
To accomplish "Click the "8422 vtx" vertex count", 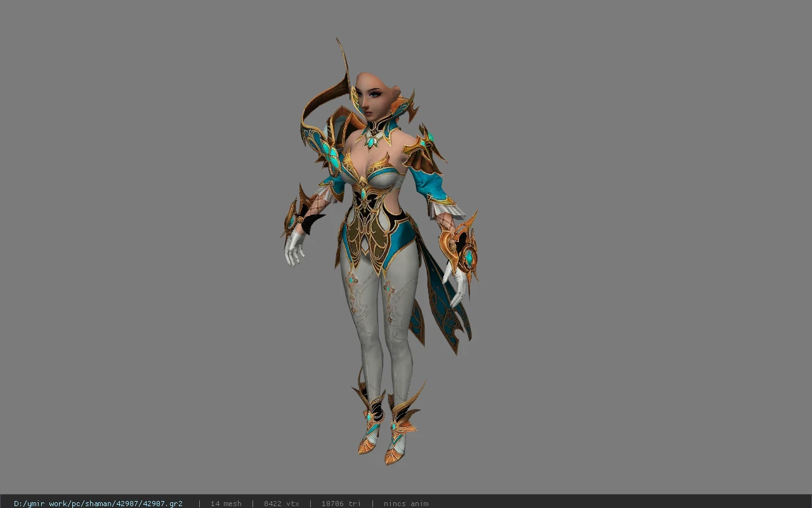I will tap(282, 504).
